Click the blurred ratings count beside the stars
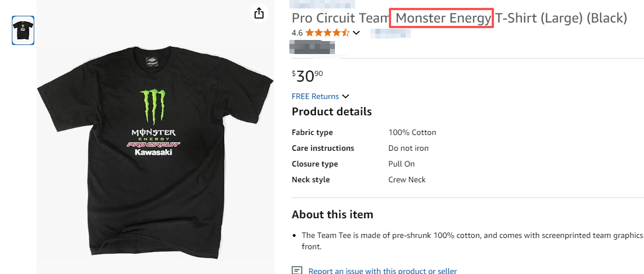Screen dimensions: 644x274 [x=390, y=33]
